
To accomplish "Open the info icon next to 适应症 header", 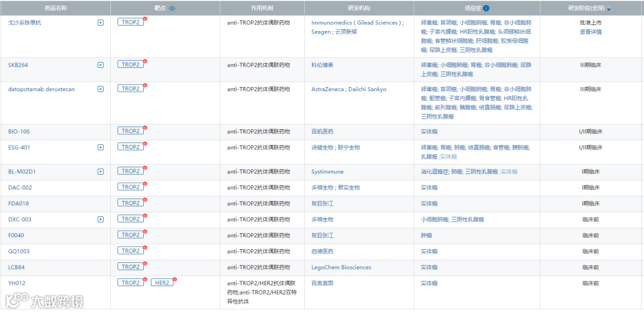I will point(487,8).
